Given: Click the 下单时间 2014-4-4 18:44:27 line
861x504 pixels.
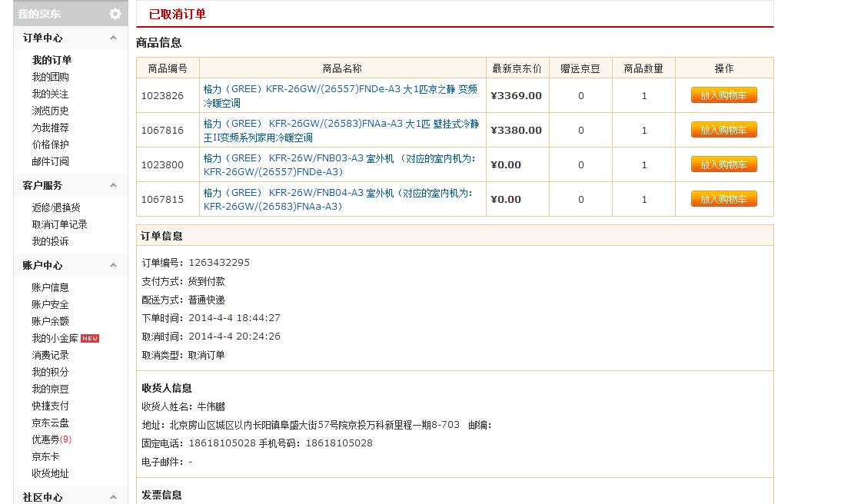Looking at the screenshot, I should pos(211,318).
